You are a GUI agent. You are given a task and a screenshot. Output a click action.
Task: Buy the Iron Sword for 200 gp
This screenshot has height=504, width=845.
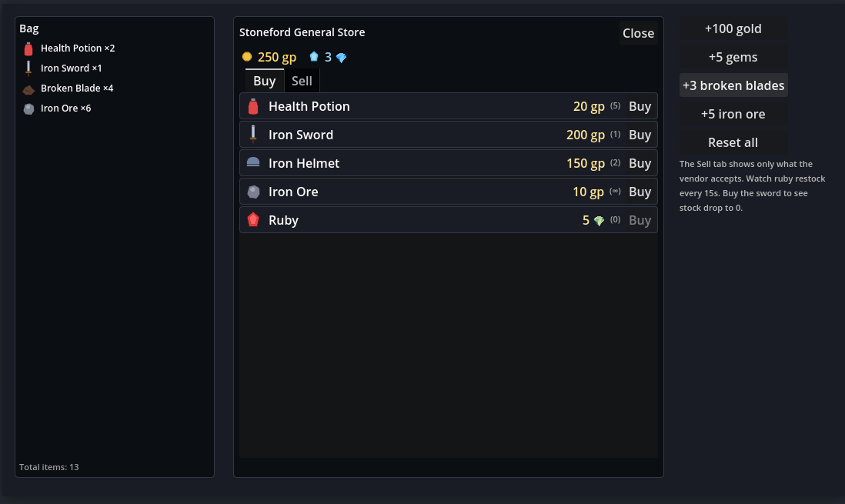pyautogui.click(x=640, y=135)
